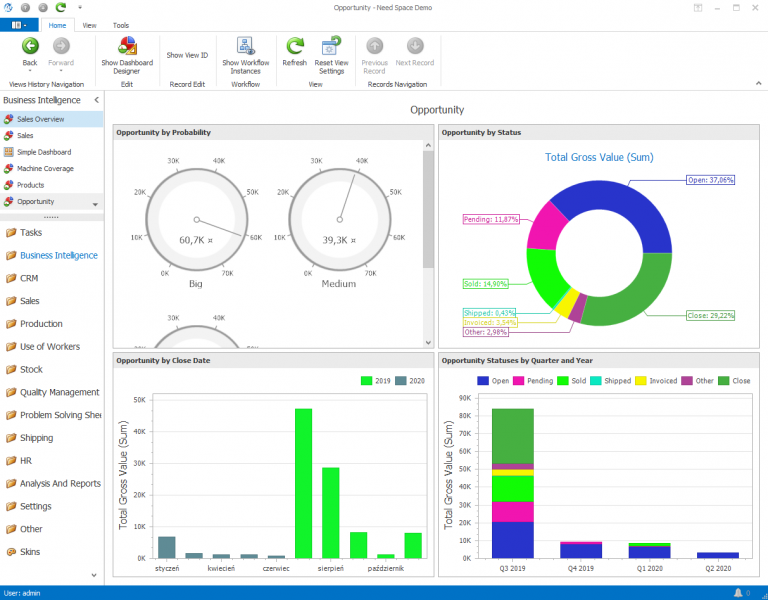Click the 2019 green legend swatch

366,380
